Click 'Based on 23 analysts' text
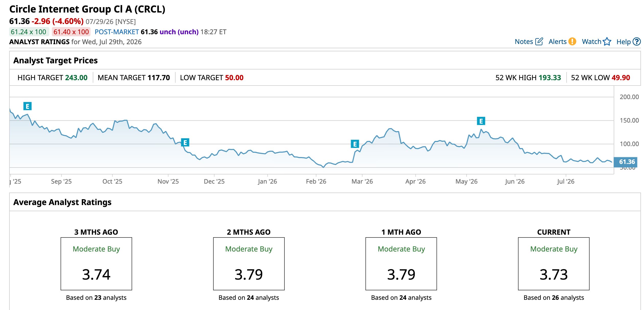This screenshot has width=644, height=310. click(x=96, y=298)
